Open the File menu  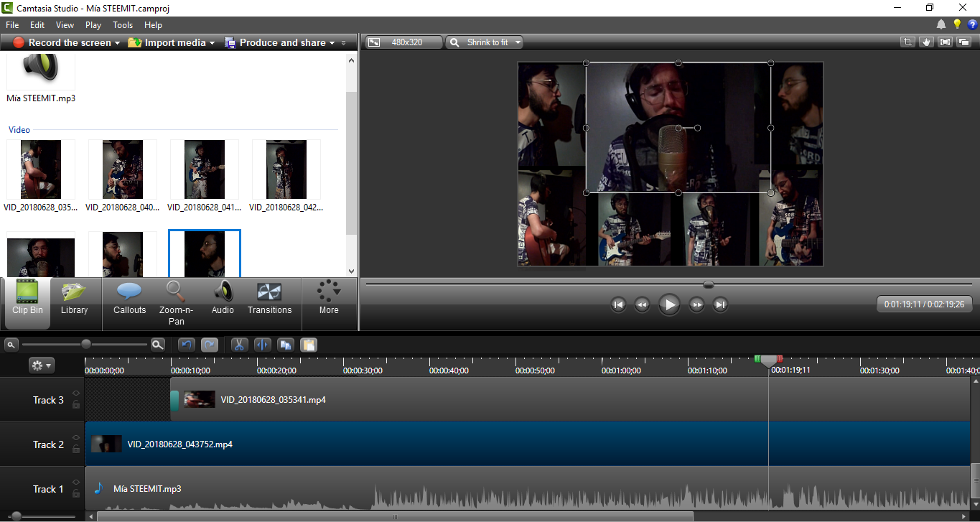click(12, 25)
